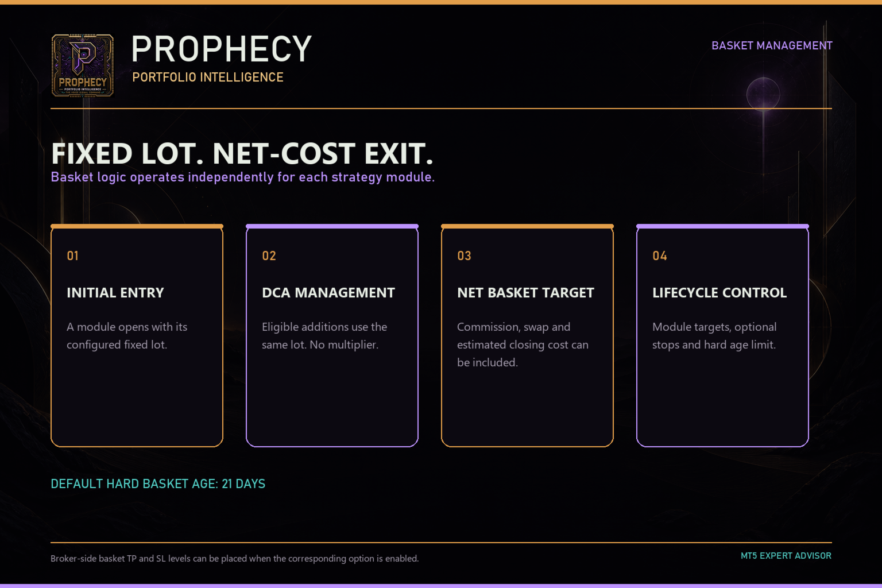Click the PROPHECY title text
The image size is (882, 588).
pos(222,49)
